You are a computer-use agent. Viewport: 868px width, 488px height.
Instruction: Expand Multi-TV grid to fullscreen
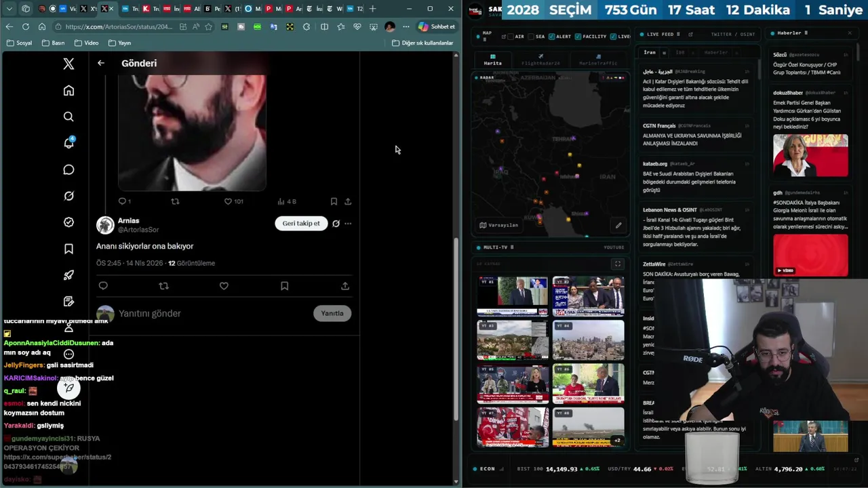coord(617,264)
